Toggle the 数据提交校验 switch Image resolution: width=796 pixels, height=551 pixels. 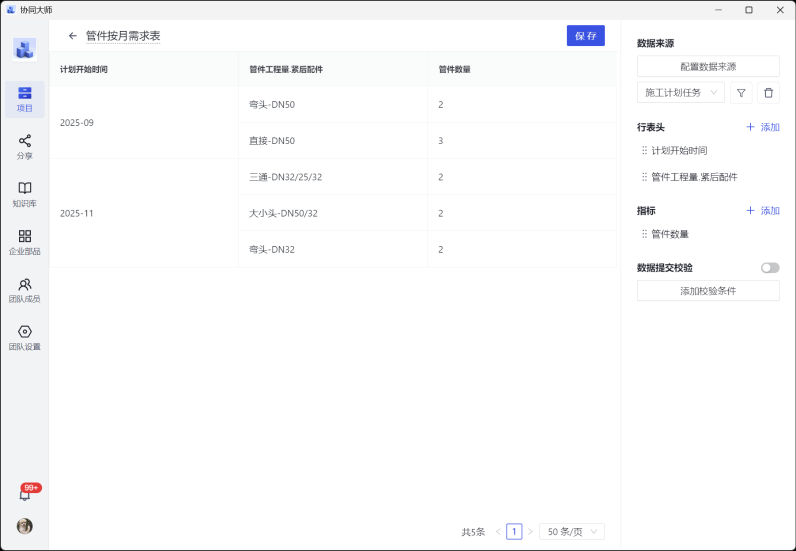tap(769, 268)
